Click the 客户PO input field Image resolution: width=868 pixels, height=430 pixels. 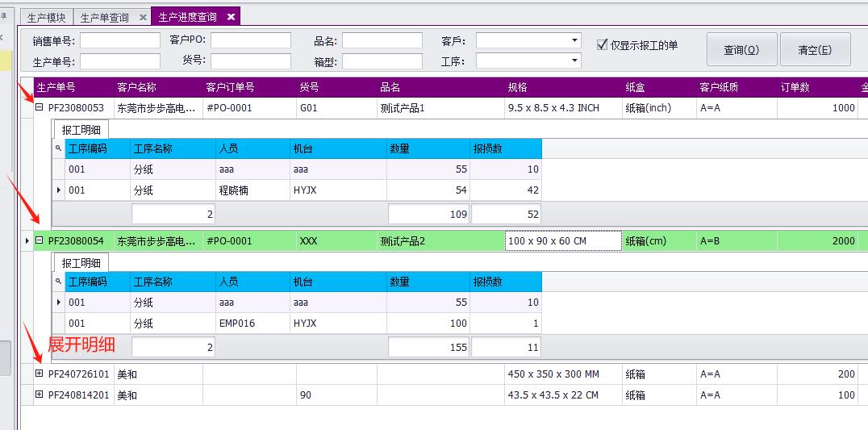tap(250, 40)
